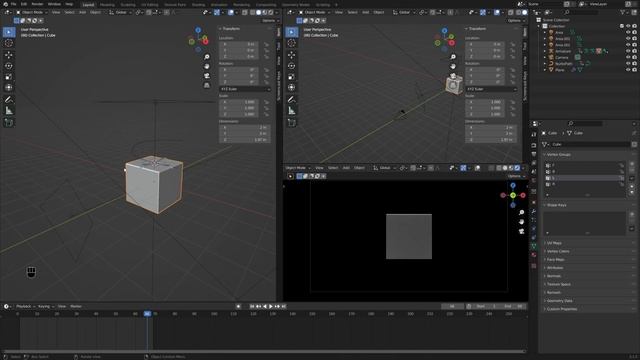Select the Scale tool in left viewport
The image size is (640, 360).
pos(9,77)
